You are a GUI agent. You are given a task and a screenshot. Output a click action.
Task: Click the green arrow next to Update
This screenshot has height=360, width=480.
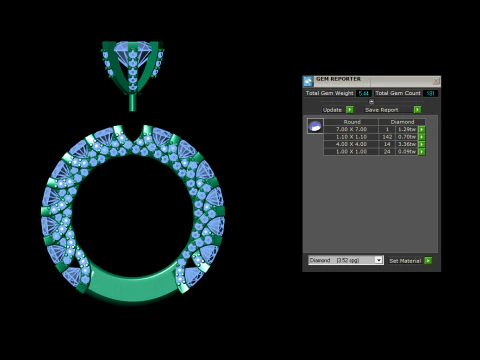pyautogui.click(x=350, y=110)
